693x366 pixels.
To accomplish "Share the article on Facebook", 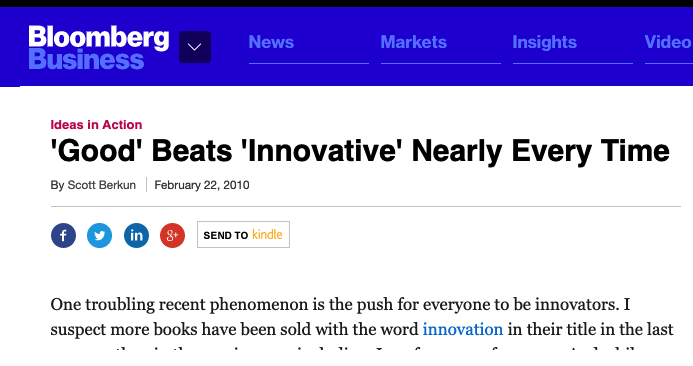I will pyautogui.click(x=63, y=235).
